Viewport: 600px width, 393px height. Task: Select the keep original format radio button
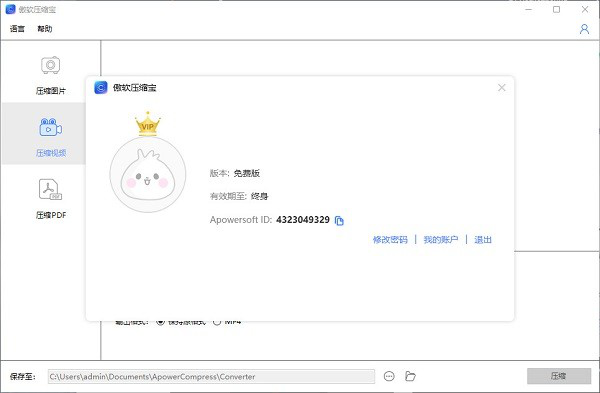point(160,322)
